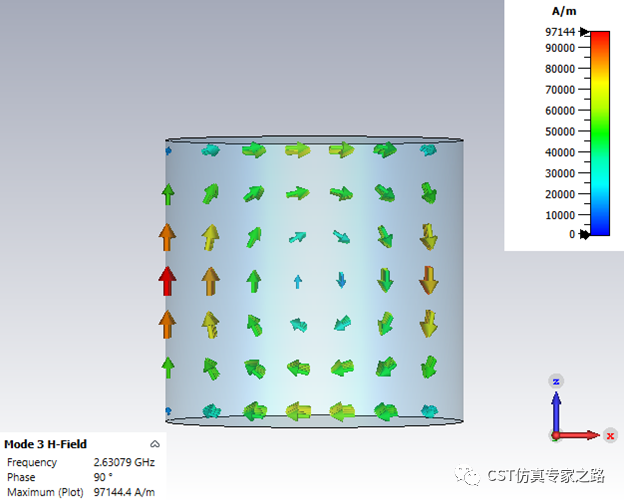Screen dimensions: 624x503
Task: Collapse the Mode 3 H-Field info panel
Action: click(x=155, y=444)
